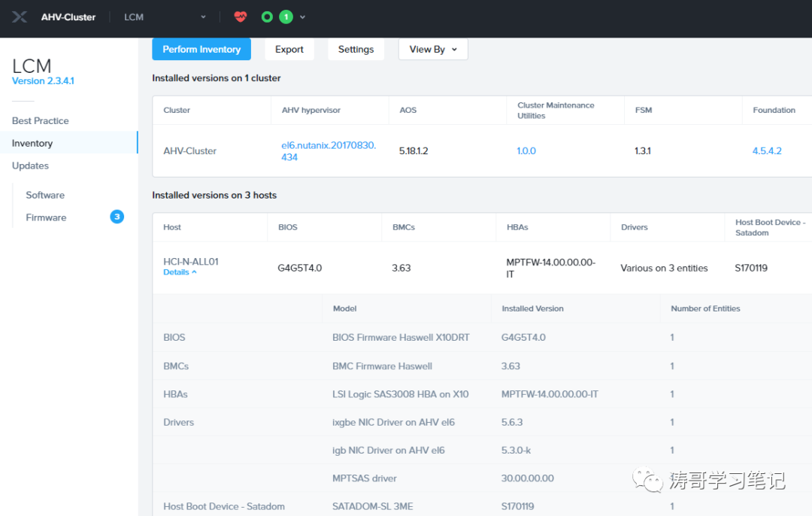Click 'BIOS Firmware Haswell X10DRT' model
Screen dimensions: 812x516
click(401, 337)
